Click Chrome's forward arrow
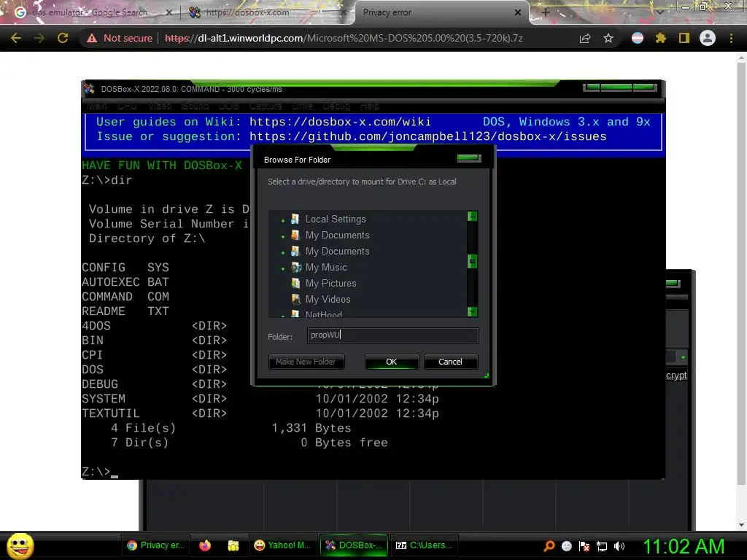Image resolution: width=747 pixels, height=560 pixels. pyautogui.click(x=39, y=38)
